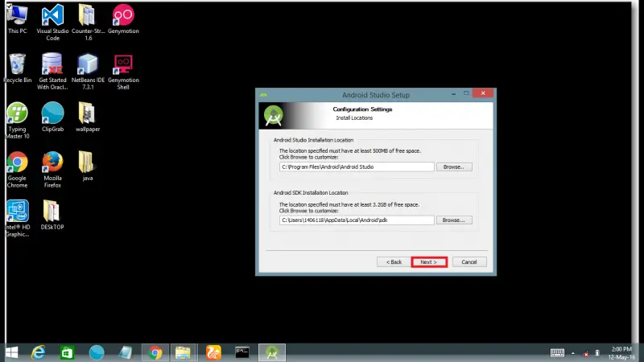Switch to Chrome in the taskbar

[155, 352]
